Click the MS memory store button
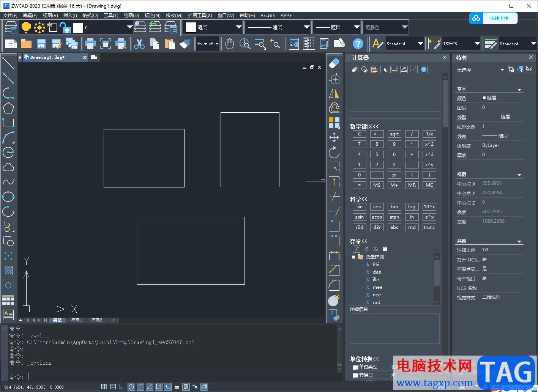This screenshot has height=392, width=538. [x=377, y=185]
